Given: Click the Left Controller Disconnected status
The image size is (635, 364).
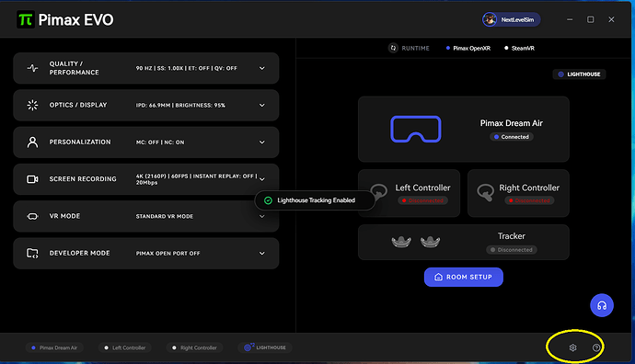Looking at the screenshot, I should tap(422, 200).
